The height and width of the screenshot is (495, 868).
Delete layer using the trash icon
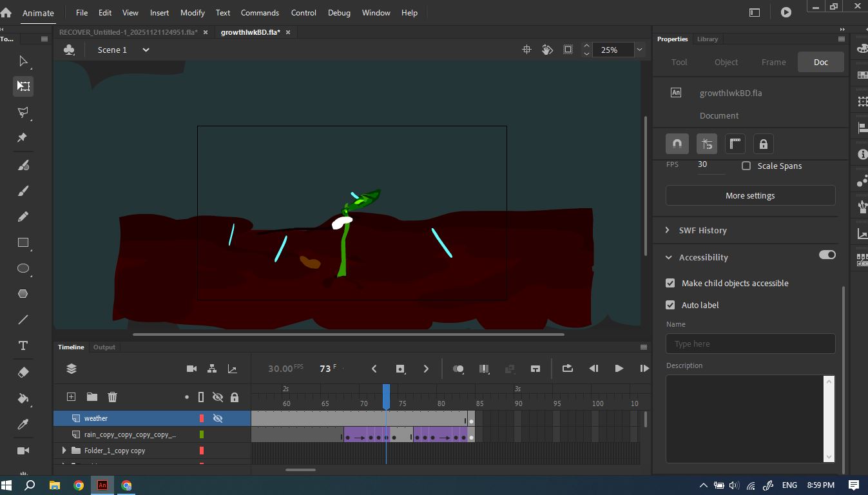tap(112, 397)
